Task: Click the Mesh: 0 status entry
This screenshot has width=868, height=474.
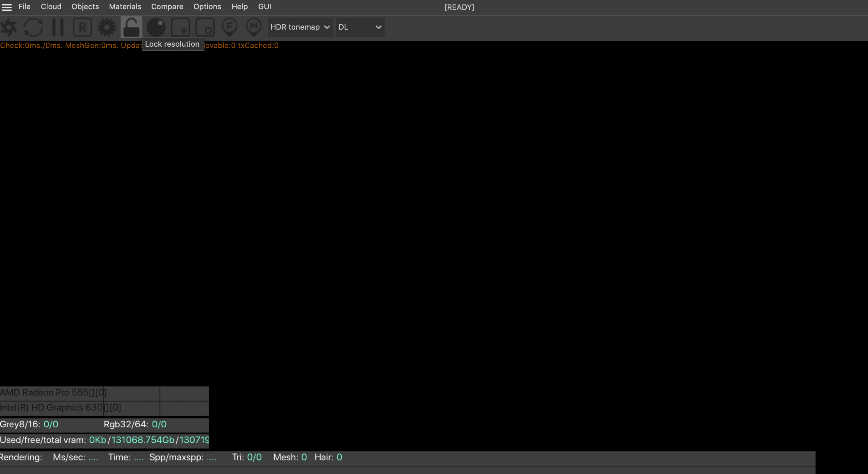Action: point(290,457)
